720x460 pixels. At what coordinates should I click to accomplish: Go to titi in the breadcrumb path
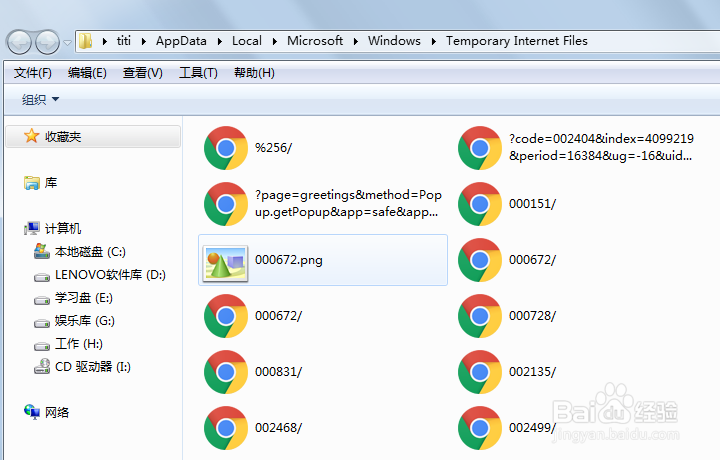pos(124,41)
